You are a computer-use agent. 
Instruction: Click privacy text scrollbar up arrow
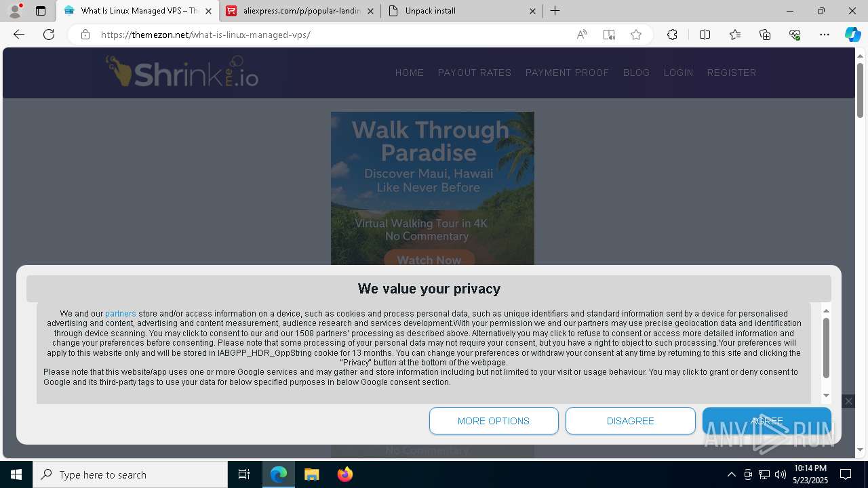coord(826,310)
